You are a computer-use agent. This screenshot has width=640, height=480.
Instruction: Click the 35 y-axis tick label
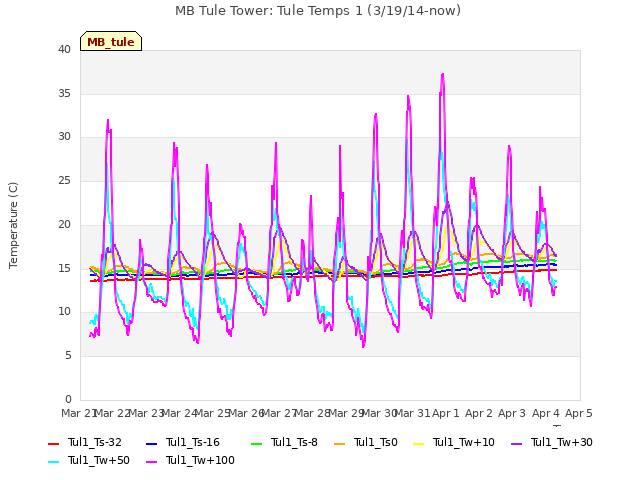(x=64, y=93)
